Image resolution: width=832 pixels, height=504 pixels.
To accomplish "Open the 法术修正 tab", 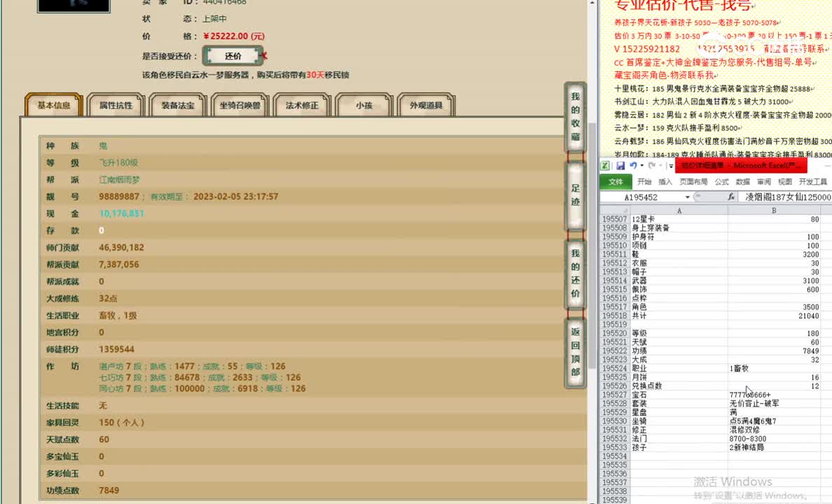I will pyautogui.click(x=302, y=105).
